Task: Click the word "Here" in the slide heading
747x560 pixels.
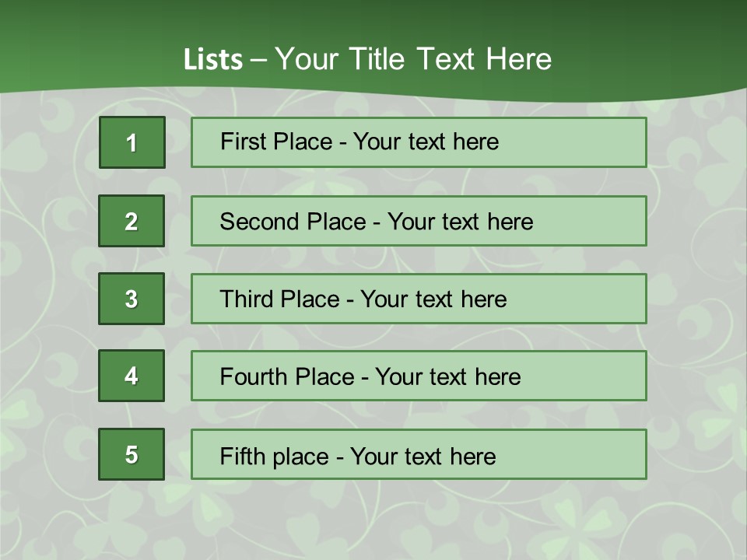Action: 518,59
